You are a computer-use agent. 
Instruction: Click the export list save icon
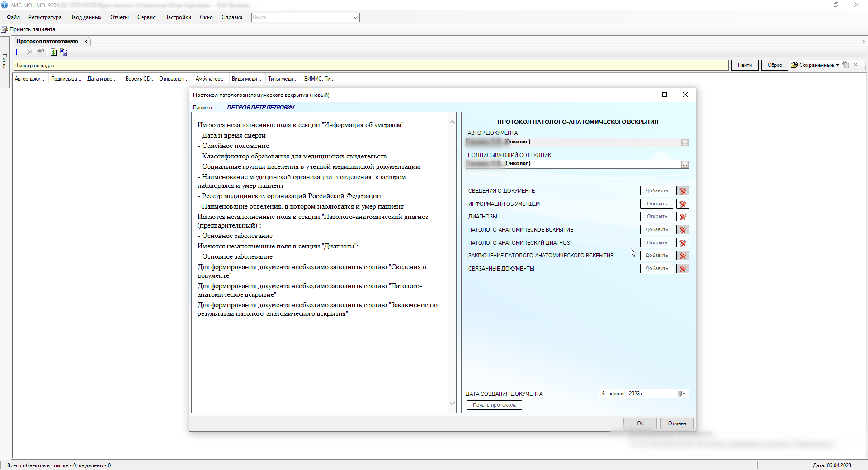(64, 52)
